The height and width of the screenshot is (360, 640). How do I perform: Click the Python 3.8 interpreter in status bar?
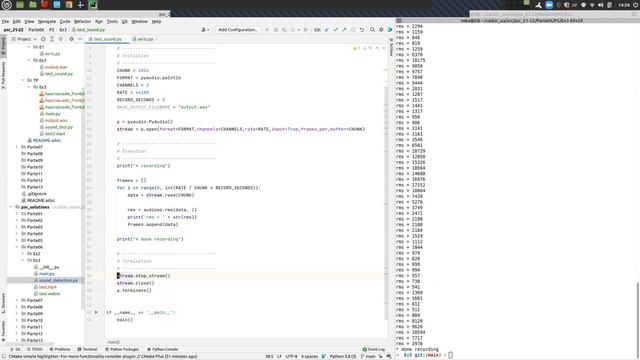(x=342, y=356)
